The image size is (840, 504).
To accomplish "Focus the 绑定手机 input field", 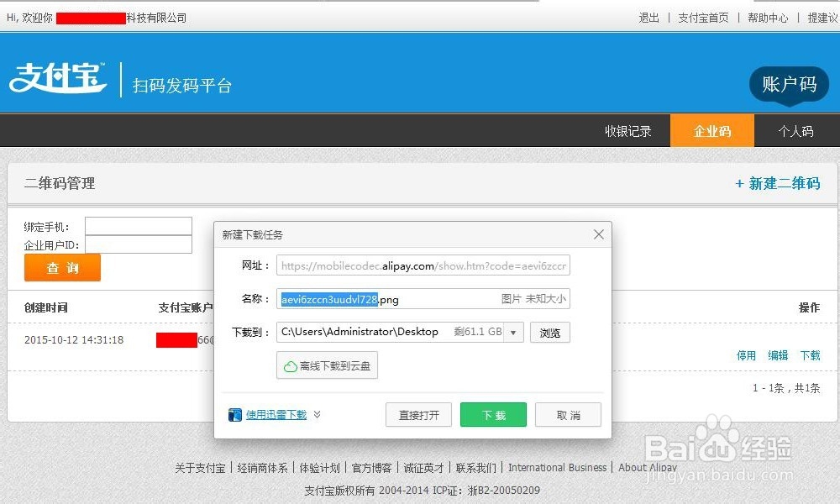I will tap(139, 226).
